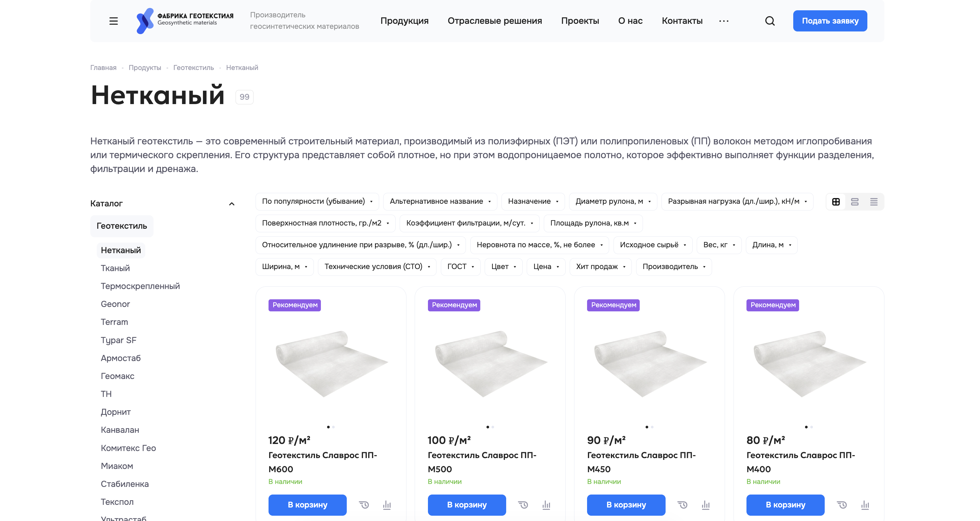Add Славрос ПП-М450 to the cart

pyautogui.click(x=626, y=505)
